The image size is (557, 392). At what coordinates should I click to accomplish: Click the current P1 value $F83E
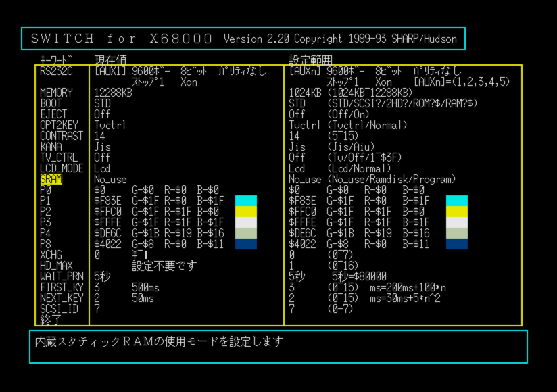pos(107,201)
